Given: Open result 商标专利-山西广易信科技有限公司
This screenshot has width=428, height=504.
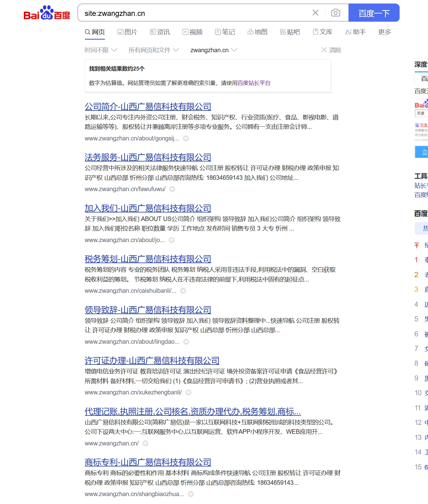Looking at the screenshot, I should point(148,462).
